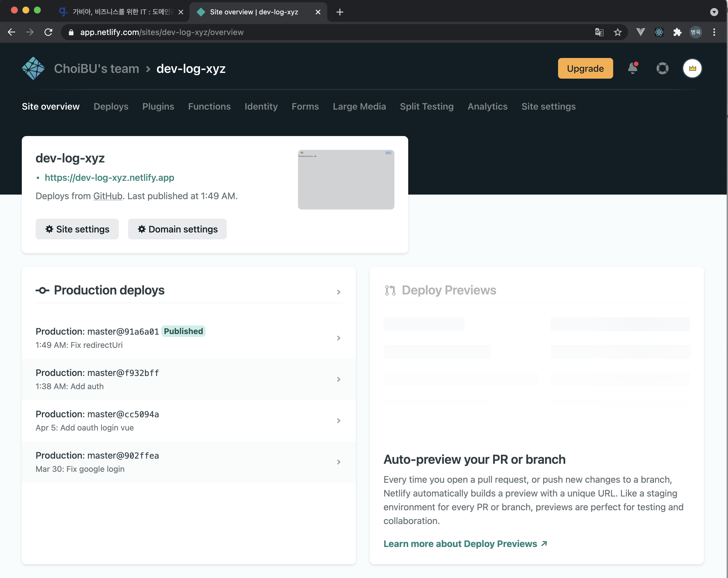728x578 pixels.
Task: Click the React DevTools extension icon
Action: click(659, 32)
